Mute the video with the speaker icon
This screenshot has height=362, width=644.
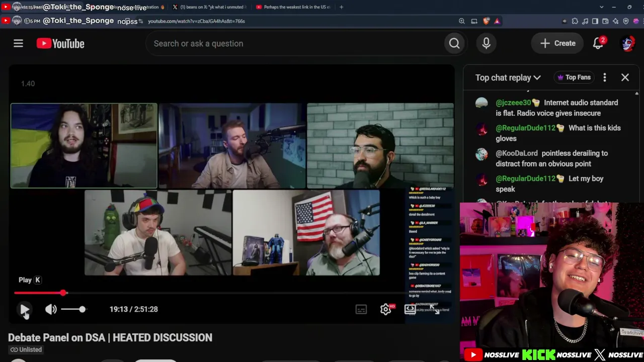pos(51,309)
